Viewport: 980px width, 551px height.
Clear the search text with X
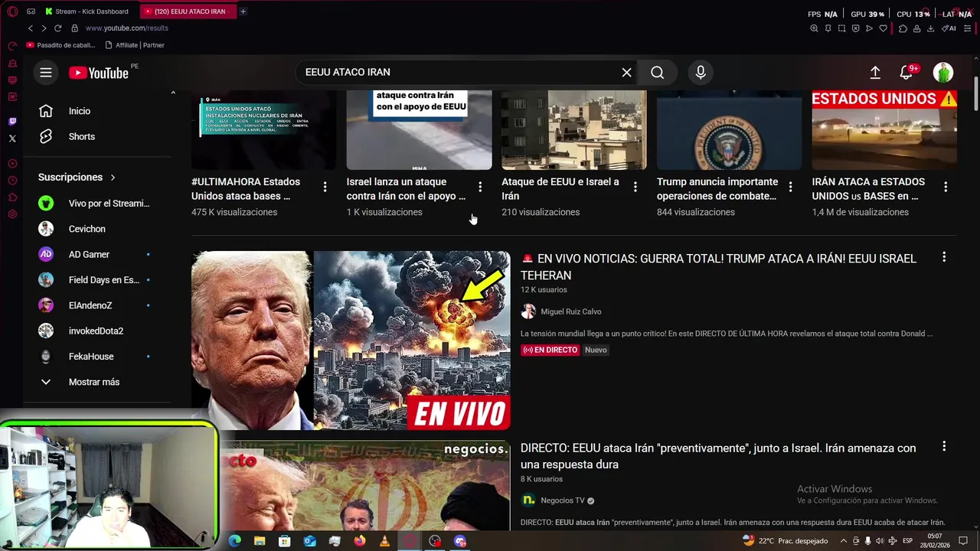coord(626,72)
